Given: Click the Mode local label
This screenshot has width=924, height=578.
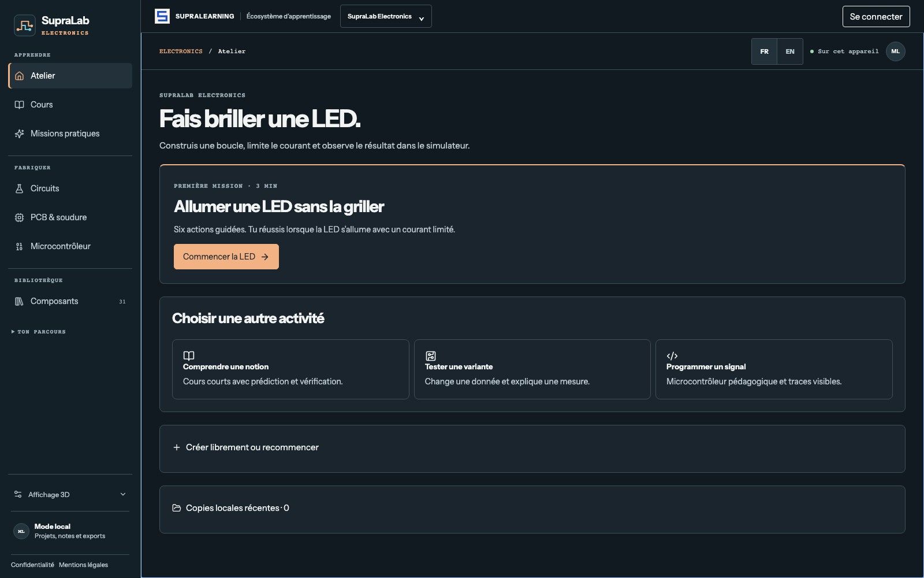Looking at the screenshot, I should [x=52, y=527].
